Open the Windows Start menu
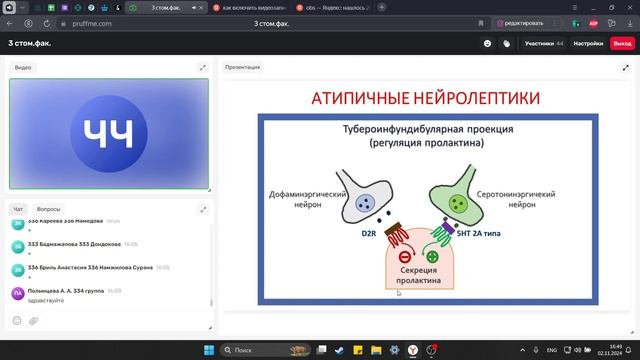 tap(209, 350)
